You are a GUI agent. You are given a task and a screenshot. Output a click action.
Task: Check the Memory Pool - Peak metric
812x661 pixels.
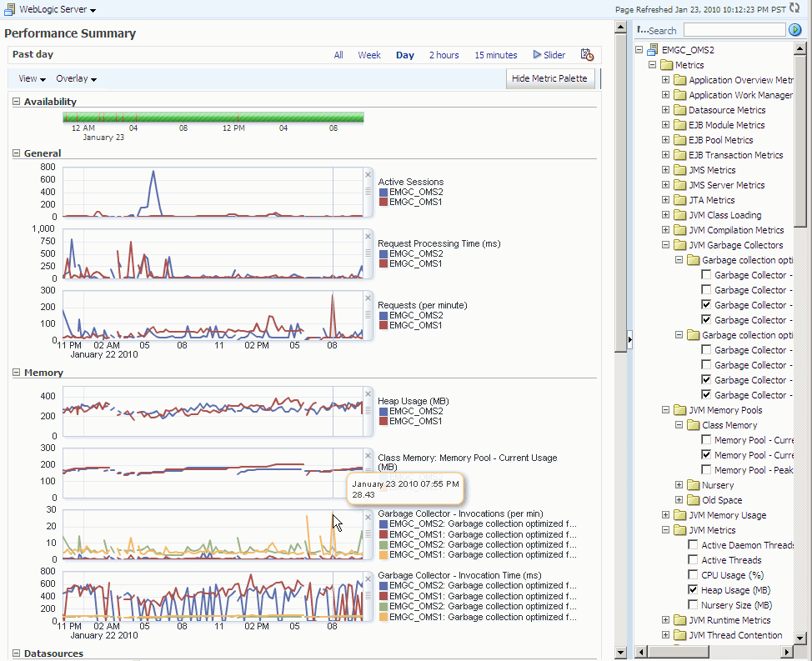706,469
